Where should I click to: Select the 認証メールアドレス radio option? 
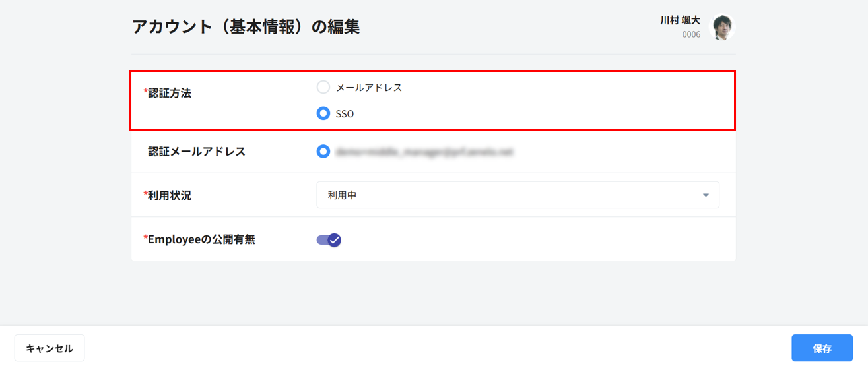(323, 152)
